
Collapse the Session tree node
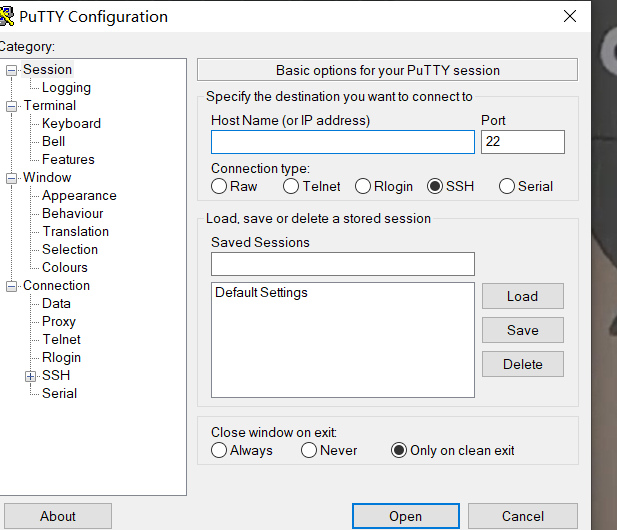11,70
